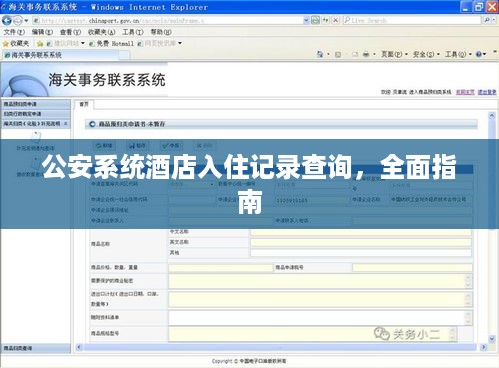499x368 pixels.
Task: Expand the address bar history dropdown
Action: (306, 21)
